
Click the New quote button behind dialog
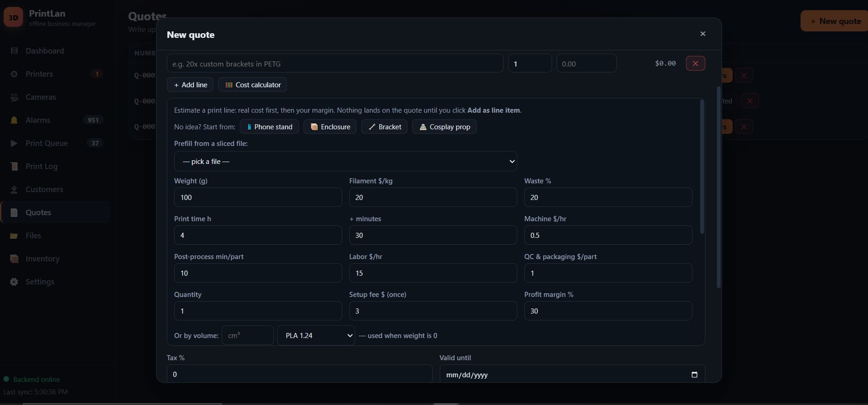tap(834, 21)
